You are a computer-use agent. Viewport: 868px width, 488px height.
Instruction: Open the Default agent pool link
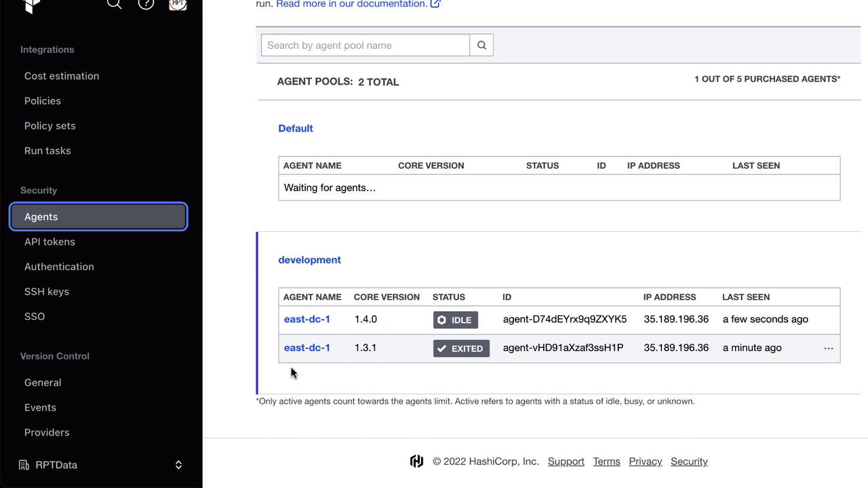pos(296,128)
